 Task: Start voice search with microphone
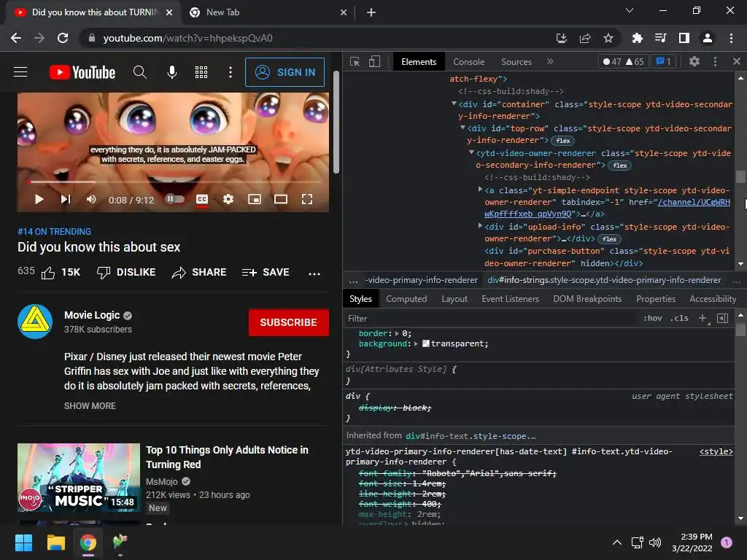(x=172, y=72)
